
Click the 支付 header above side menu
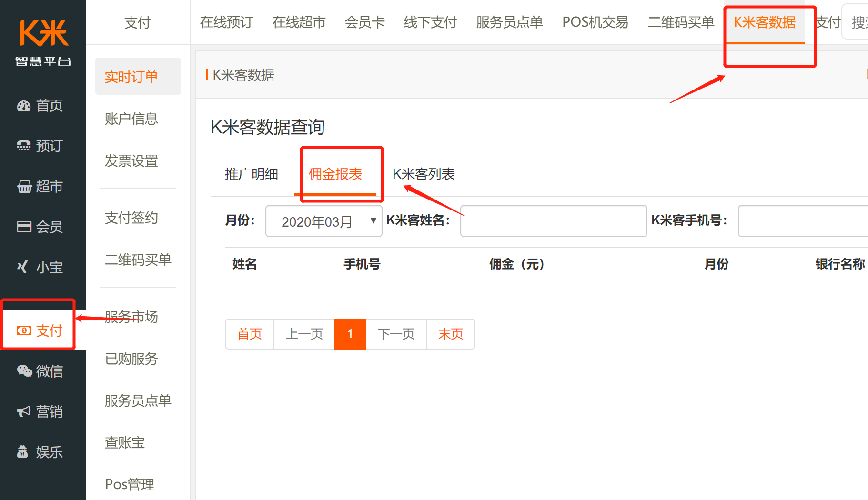coord(137,22)
